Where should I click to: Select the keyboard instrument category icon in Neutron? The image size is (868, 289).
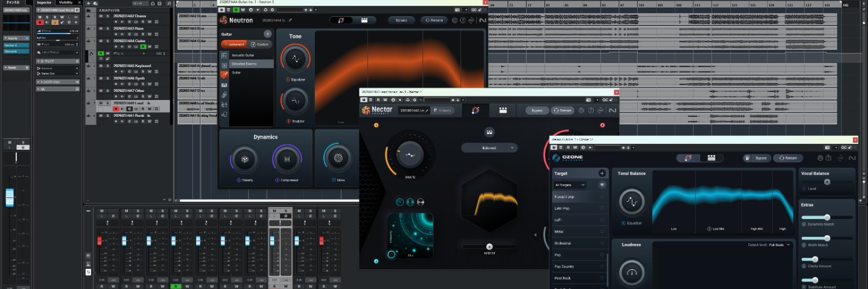(224, 85)
